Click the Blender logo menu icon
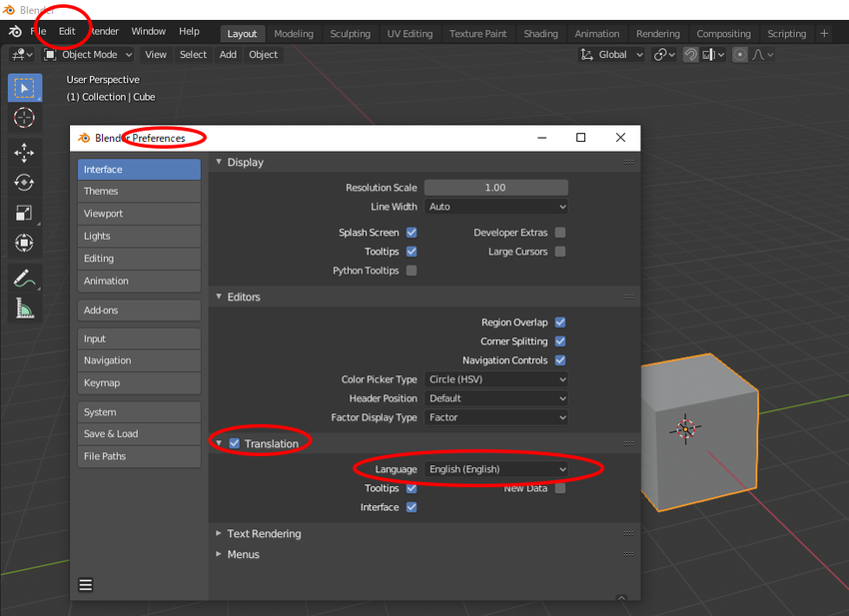 15,31
